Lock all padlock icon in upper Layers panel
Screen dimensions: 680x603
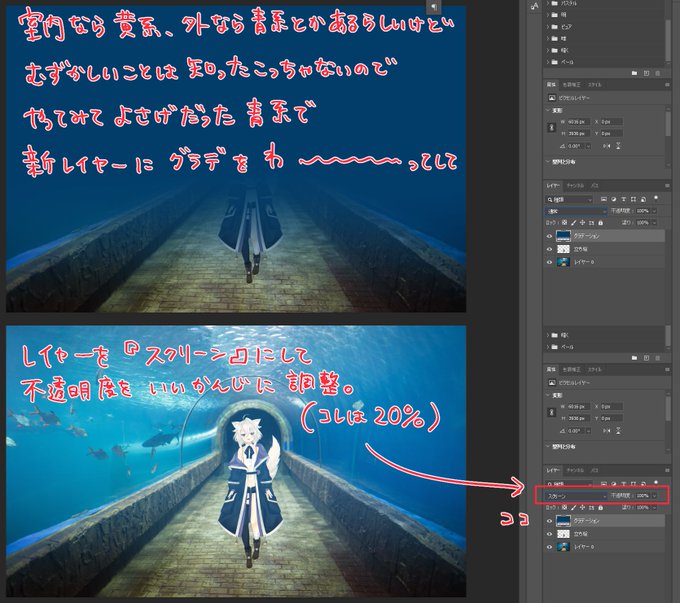601,223
